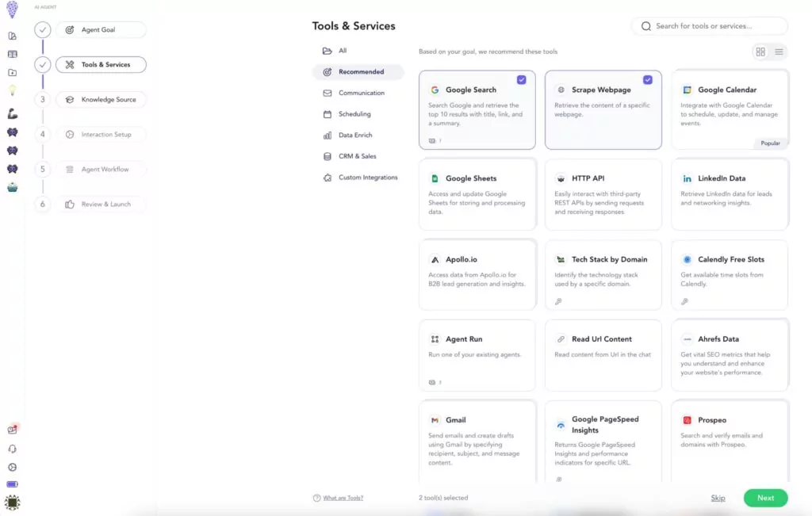Screen dimensions: 812x516
Task: Open the folder with play icon in sidebar
Action: (13, 73)
